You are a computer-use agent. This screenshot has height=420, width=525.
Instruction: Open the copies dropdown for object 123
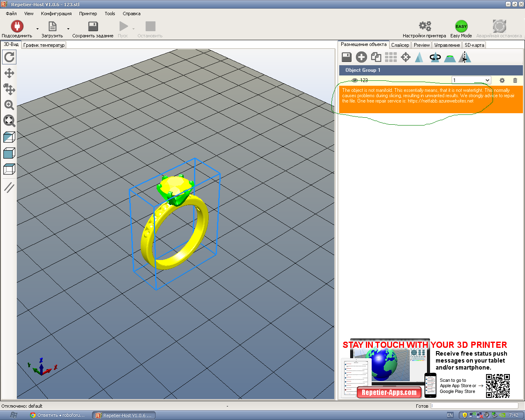point(487,80)
